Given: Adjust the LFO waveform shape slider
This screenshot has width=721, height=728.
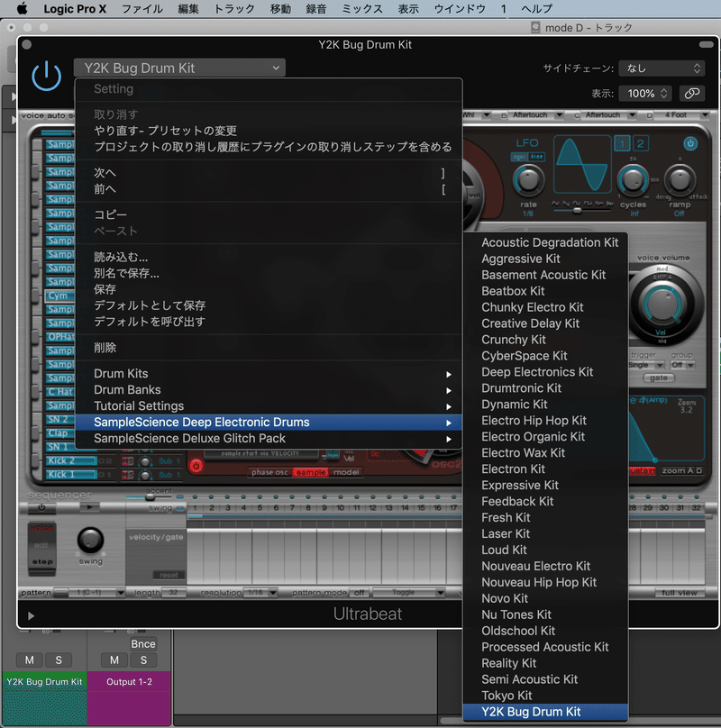Looking at the screenshot, I should pyautogui.click(x=577, y=210).
